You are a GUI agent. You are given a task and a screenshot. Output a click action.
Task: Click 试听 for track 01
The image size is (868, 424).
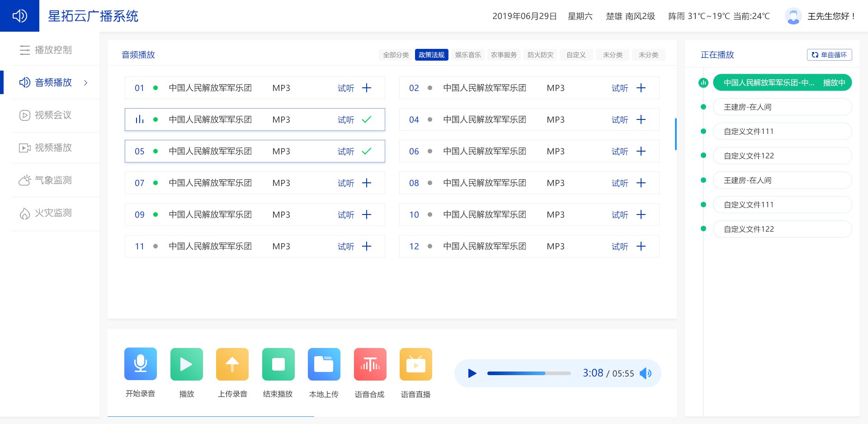click(x=346, y=88)
